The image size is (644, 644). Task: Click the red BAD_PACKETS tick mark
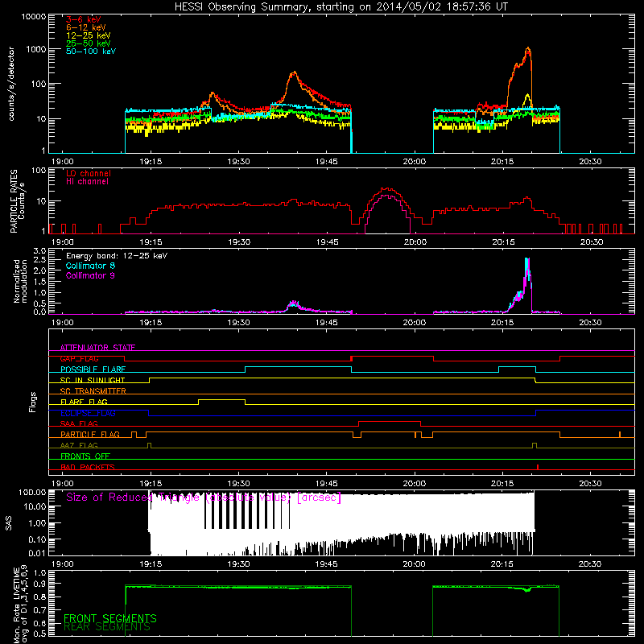[538, 467]
